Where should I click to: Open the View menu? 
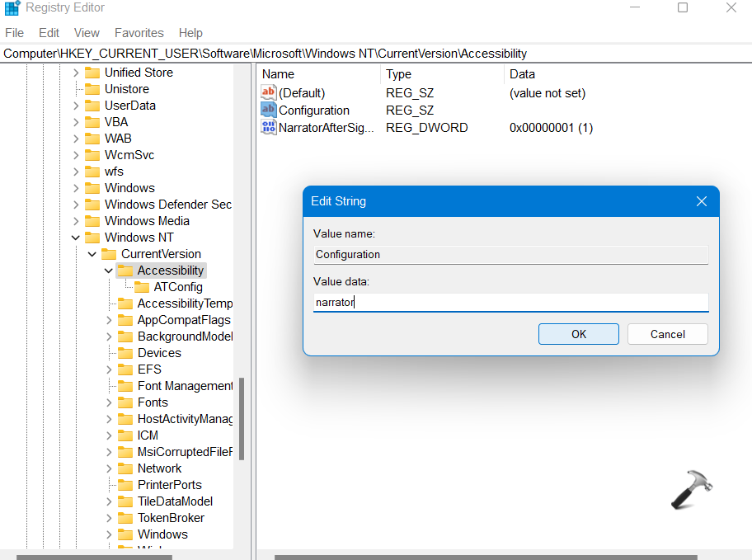(x=87, y=33)
